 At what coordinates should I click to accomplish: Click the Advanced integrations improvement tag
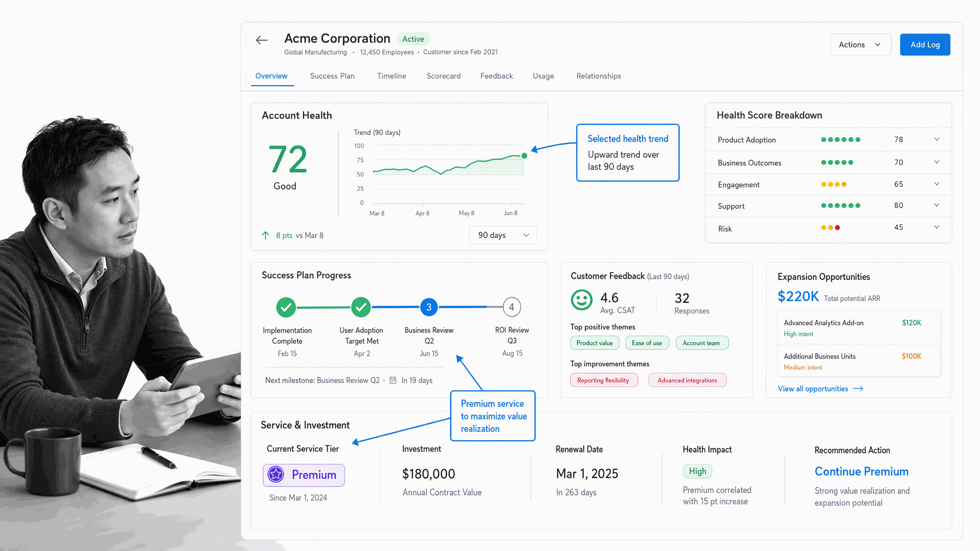(x=687, y=380)
